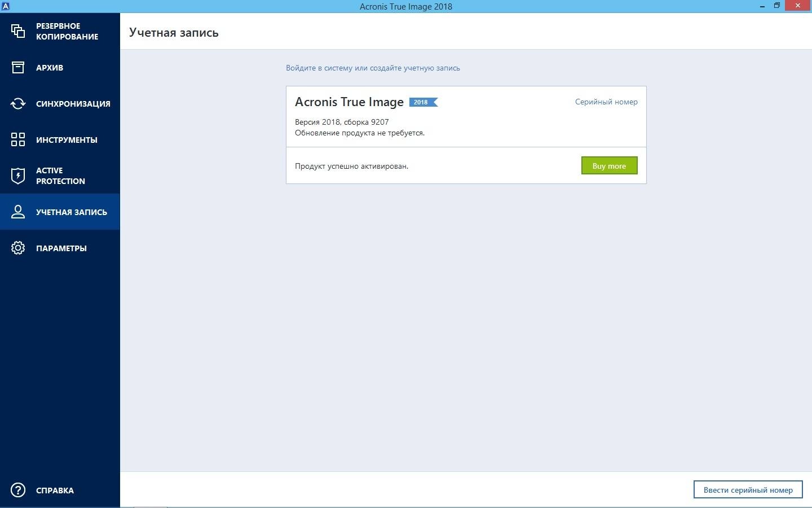The width and height of the screenshot is (812, 508).
Task: Click the Acronis True Image product title
Action: [x=349, y=102]
